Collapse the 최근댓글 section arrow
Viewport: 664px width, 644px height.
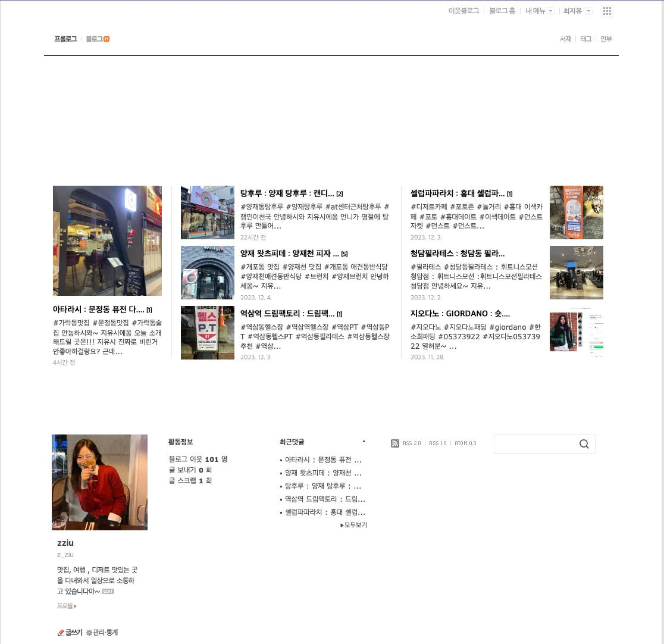click(x=364, y=442)
